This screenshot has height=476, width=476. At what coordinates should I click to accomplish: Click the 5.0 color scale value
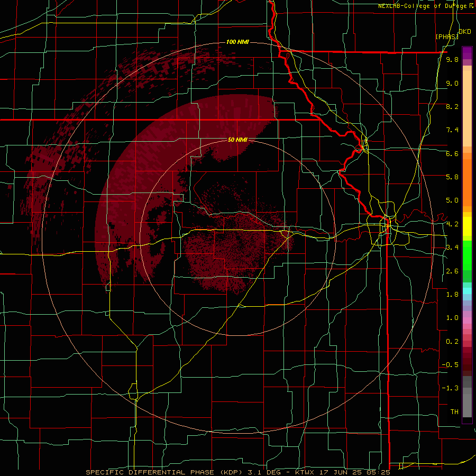452,200
